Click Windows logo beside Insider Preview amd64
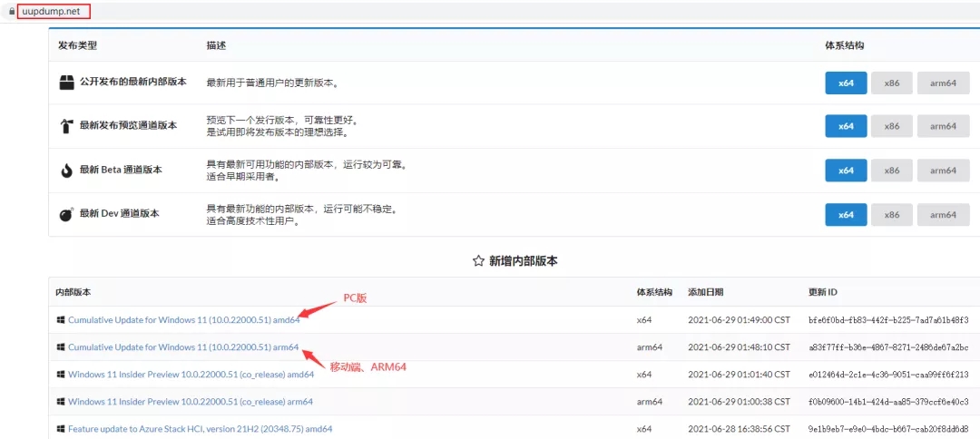Viewport: 980px width, 439px height. tap(61, 375)
